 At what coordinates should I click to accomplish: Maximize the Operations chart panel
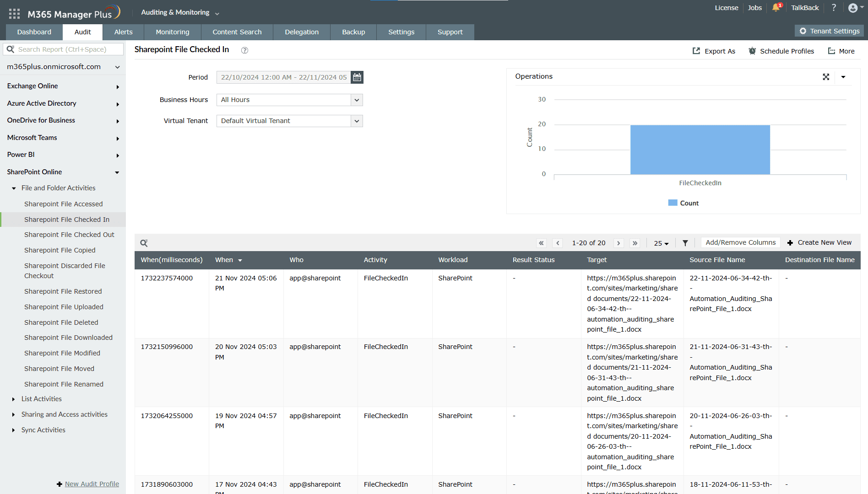826,77
